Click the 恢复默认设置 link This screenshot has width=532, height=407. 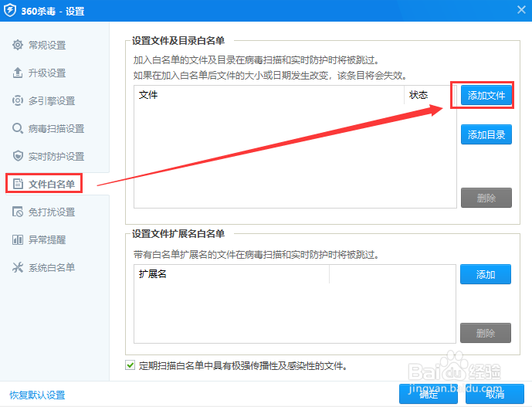[x=37, y=395]
